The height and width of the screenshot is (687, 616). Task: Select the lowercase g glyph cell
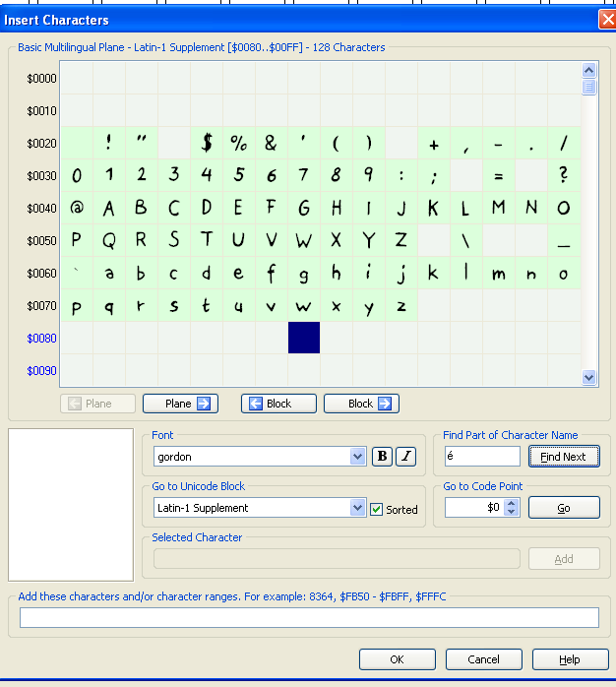click(304, 273)
